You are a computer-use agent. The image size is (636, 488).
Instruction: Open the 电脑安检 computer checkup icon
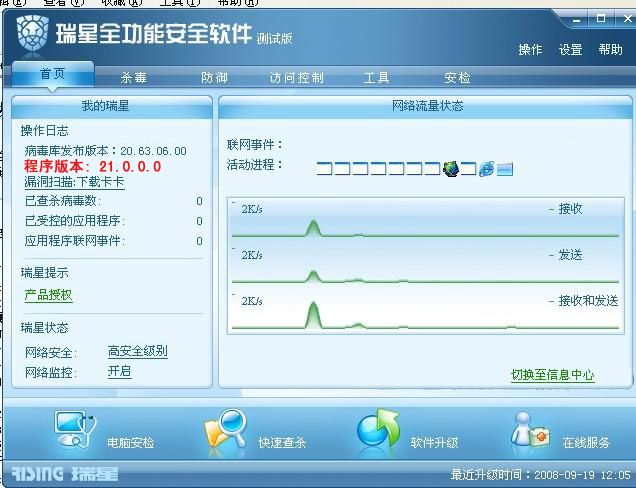75,429
